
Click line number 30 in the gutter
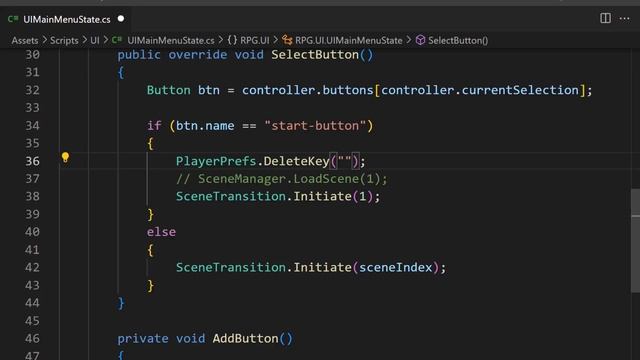coord(33,55)
